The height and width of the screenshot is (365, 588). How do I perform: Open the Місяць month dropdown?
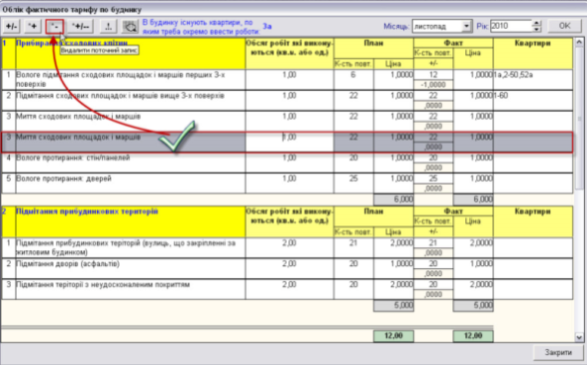click(x=466, y=26)
